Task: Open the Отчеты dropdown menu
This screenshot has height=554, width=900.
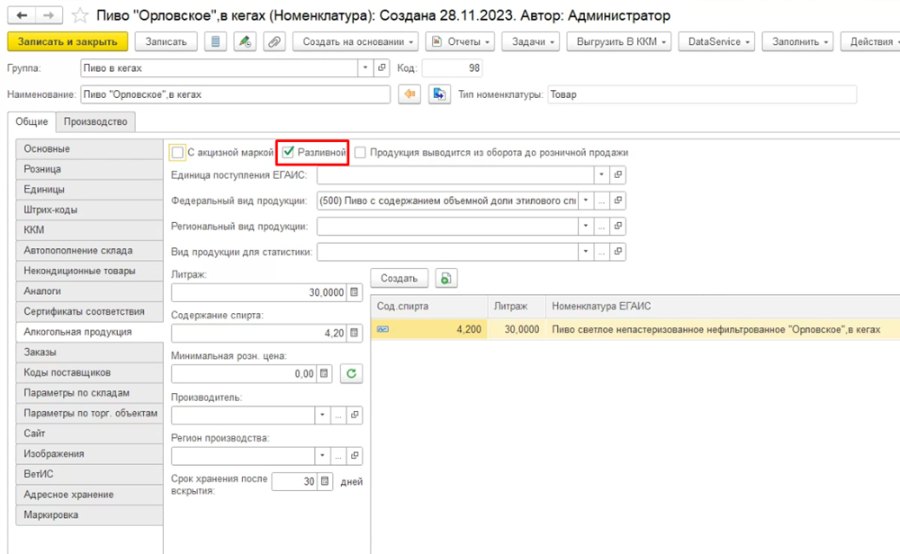Action: [460, 42]
